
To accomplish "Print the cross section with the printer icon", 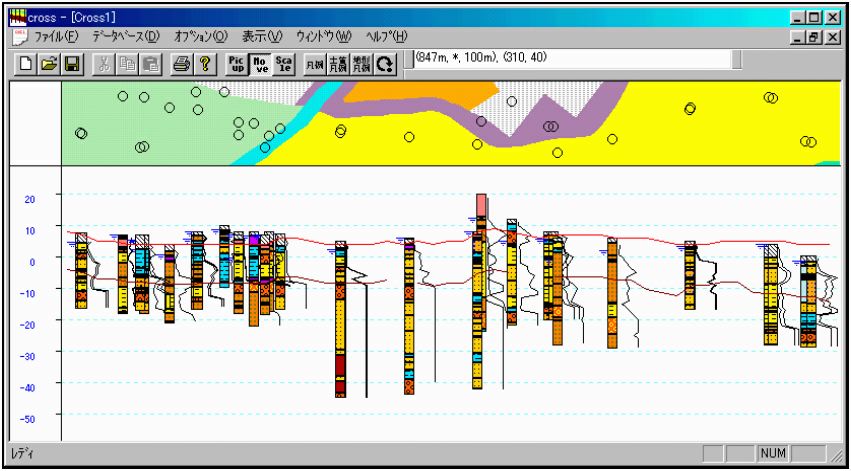I will (x=180, y=65).
